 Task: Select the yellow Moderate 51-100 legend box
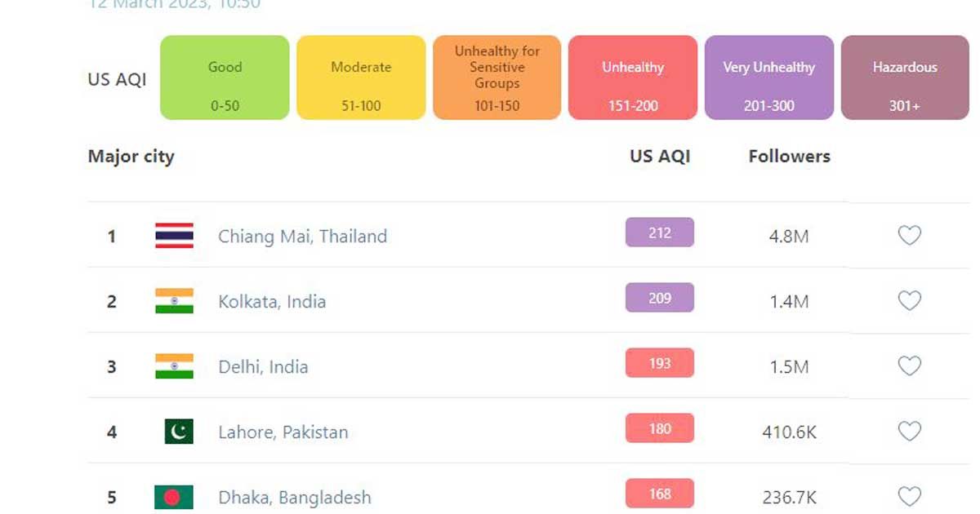(361, 78)
